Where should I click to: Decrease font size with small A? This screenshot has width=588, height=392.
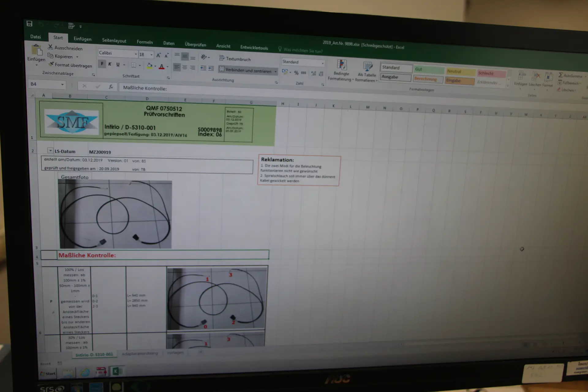click(x=167, y=56)
